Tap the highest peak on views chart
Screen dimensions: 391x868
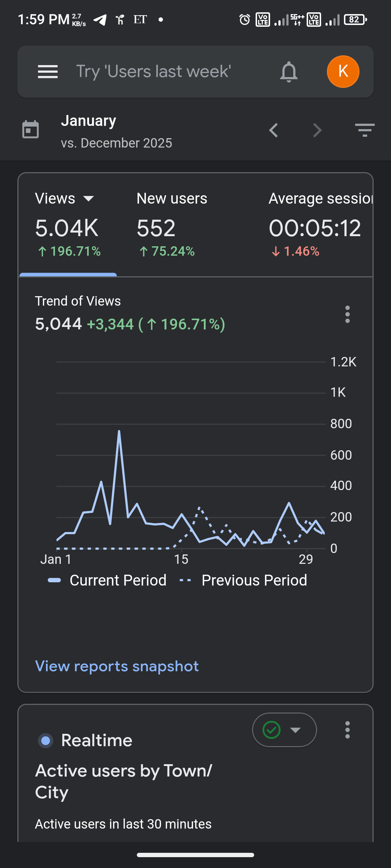click(119, 431)
